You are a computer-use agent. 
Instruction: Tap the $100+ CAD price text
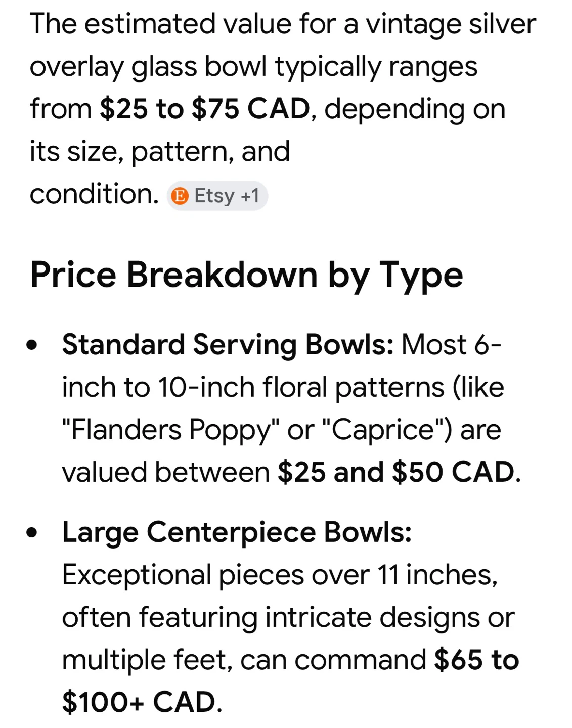coord(139,703)
